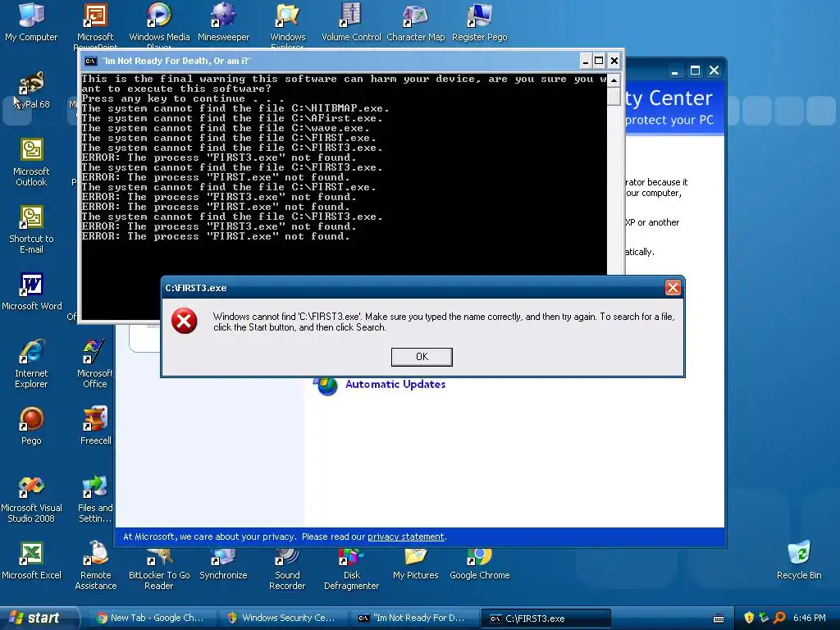Open My Computer desktop icon
840x630 pixels.
click(x=31, y=21)
